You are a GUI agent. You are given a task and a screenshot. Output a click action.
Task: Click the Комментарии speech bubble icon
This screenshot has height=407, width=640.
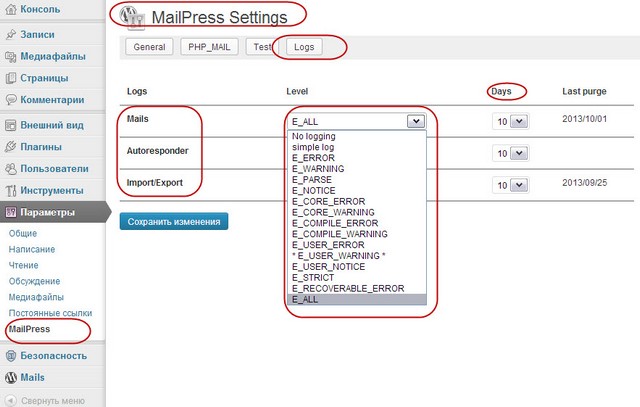[x=11, y=100]
